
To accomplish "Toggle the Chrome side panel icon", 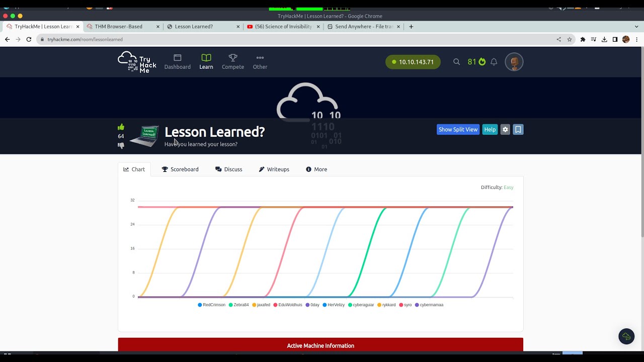I will click(x=615, y=39).
